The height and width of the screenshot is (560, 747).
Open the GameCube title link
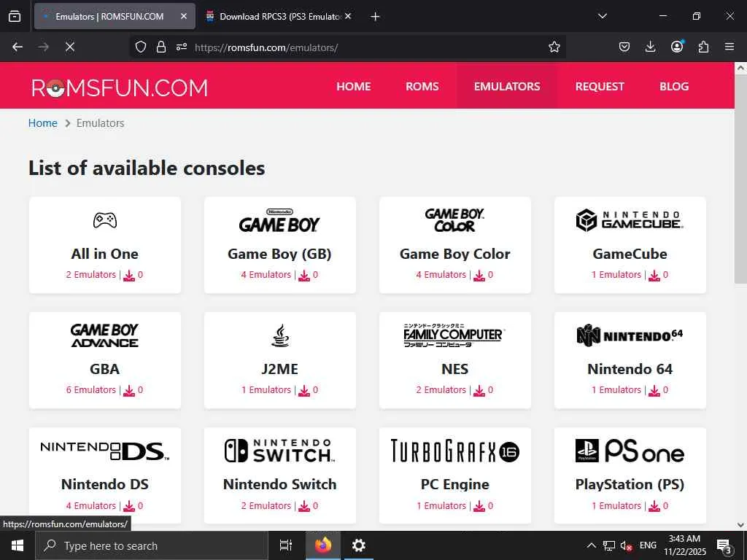[630, 254]
